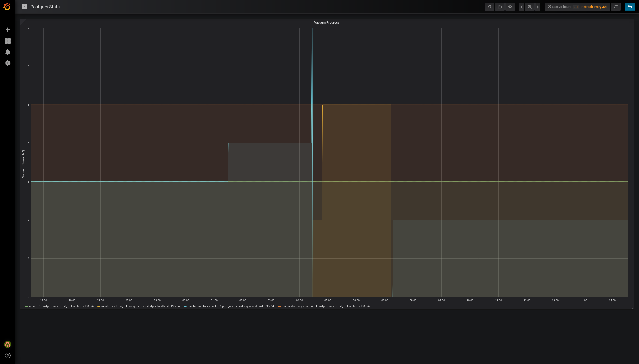
Task: Save the dashboard with the floppy disk icon
Action: pos(499,7)
